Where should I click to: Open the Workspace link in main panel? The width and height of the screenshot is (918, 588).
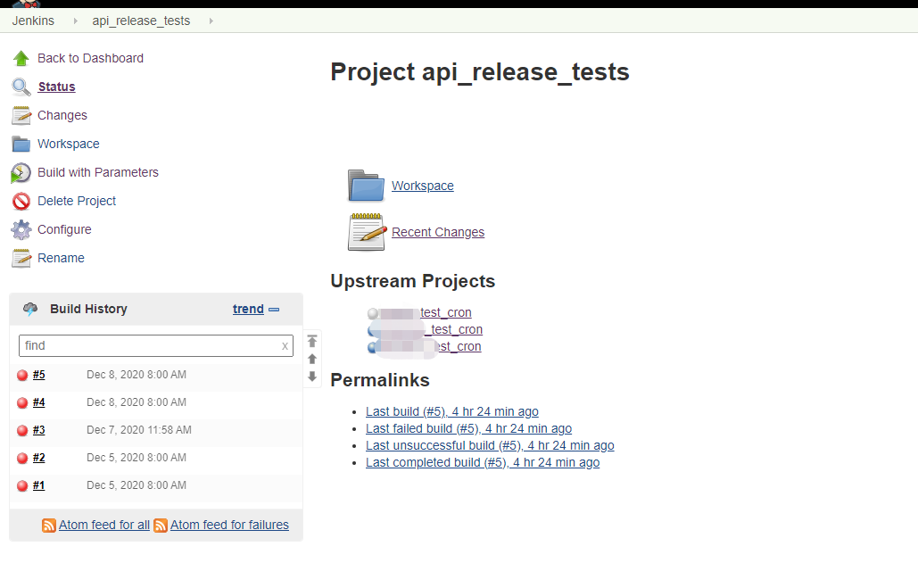[423, 186]
